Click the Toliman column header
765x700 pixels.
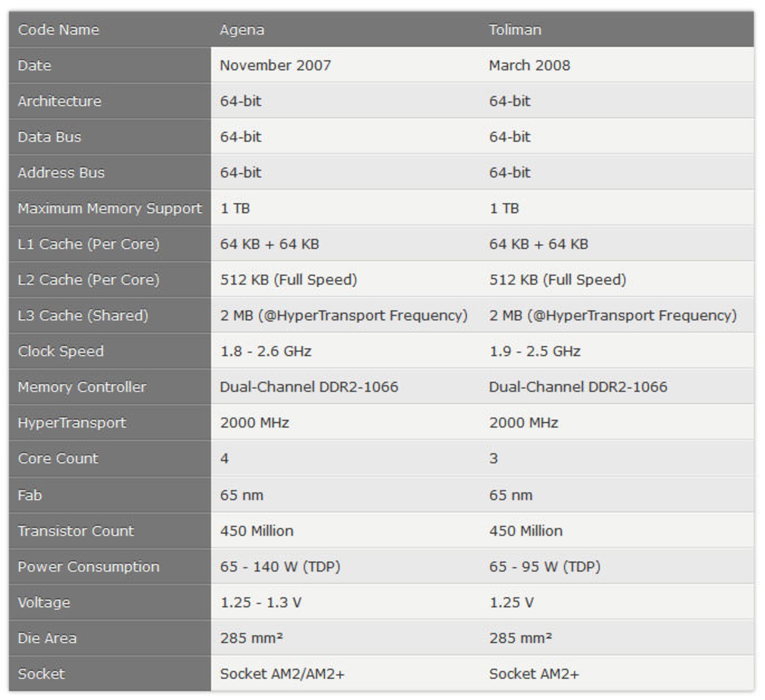(515, 30)
